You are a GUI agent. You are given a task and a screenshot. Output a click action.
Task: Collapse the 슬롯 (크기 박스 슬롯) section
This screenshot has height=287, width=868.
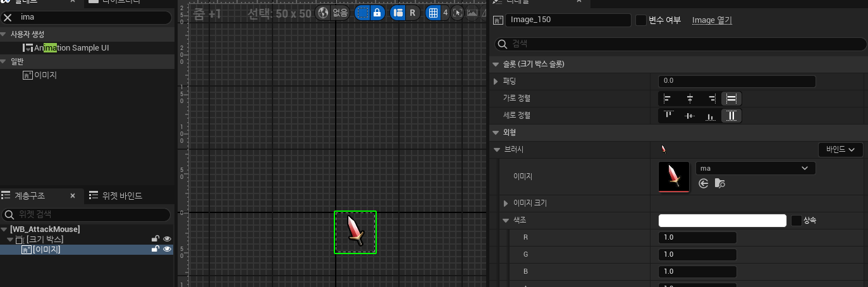point(496,64)
